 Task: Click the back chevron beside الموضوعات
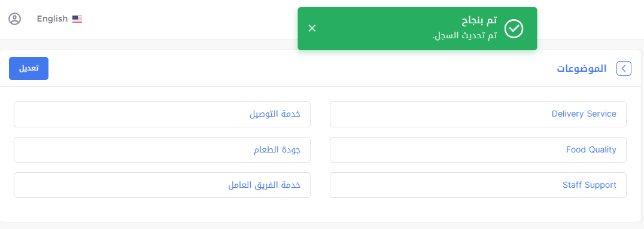624,69
